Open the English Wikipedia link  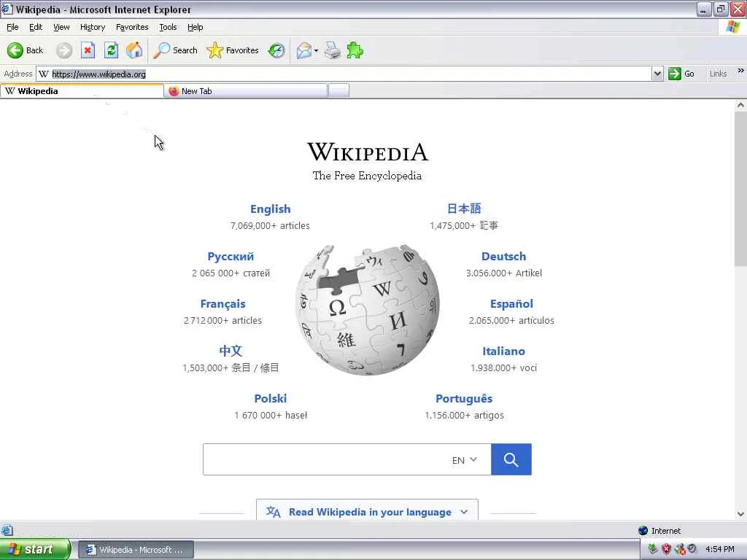270,209
